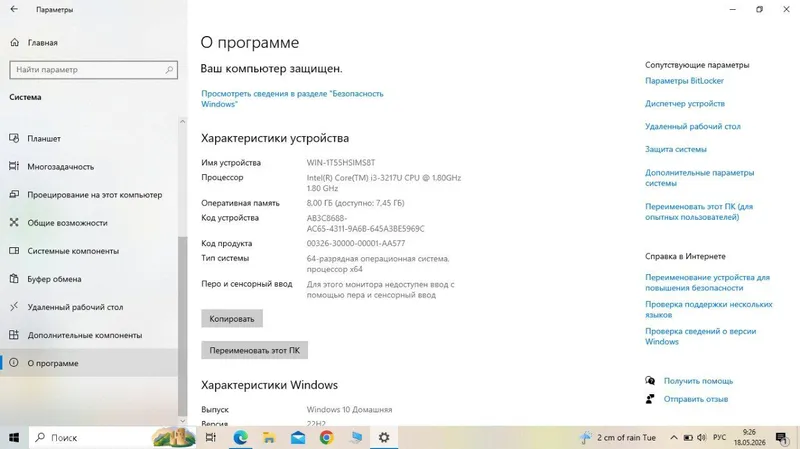
Task: Go back with the arrow icon
Action: coord(14,9)
